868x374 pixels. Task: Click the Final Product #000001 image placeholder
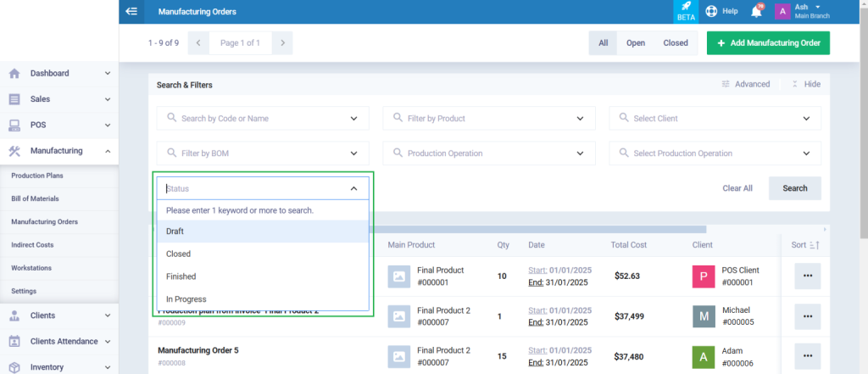[399, 276]
